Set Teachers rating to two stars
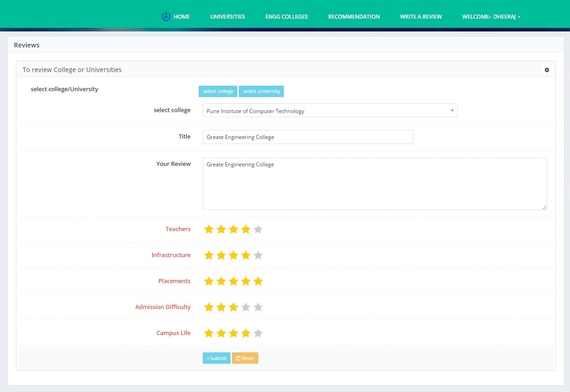Image resolution: width=570 pixels, height=392 pixels. point(221,229)
